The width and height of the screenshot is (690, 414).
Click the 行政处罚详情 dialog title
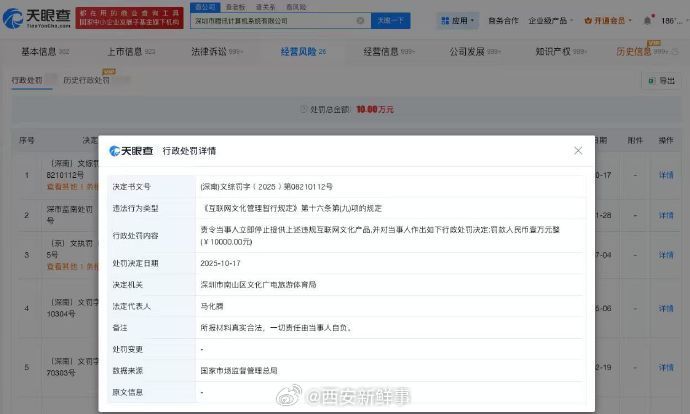click(x=189, y=151)
